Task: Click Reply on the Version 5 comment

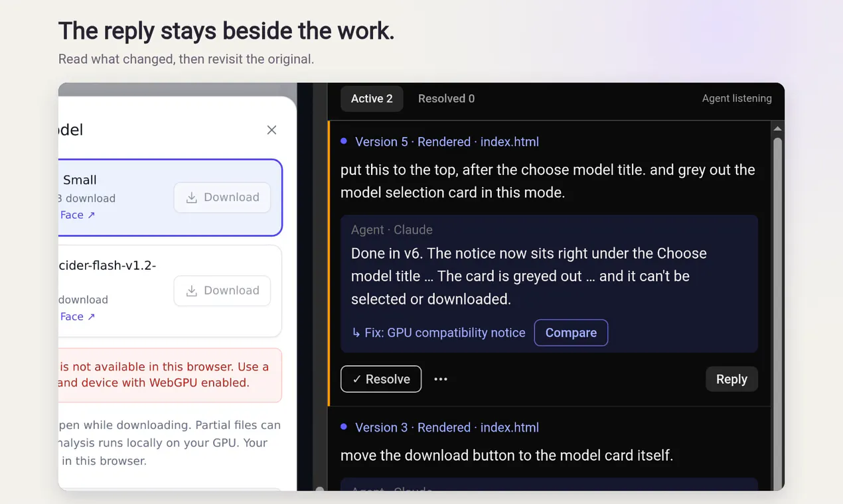Action: coord(731,379)
